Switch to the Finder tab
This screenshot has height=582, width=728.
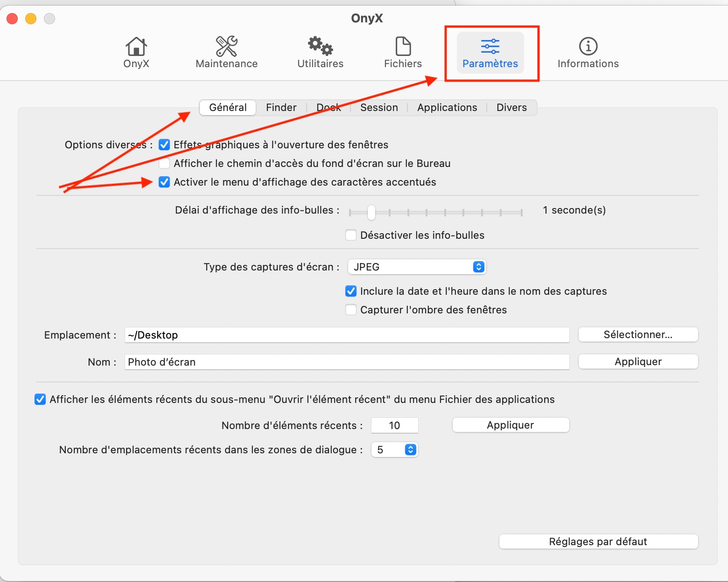point(281,107)
